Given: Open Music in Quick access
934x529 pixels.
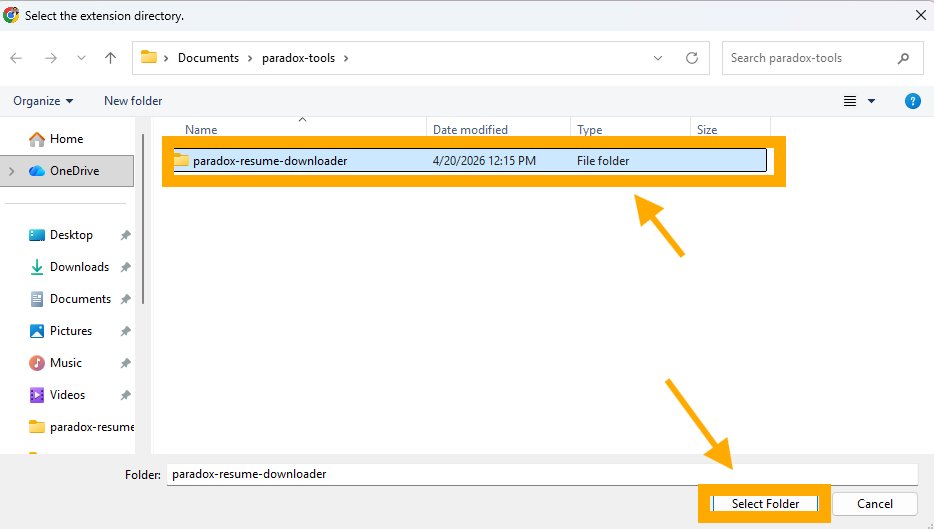Looking at the screenshot, I should click(66, 363).
